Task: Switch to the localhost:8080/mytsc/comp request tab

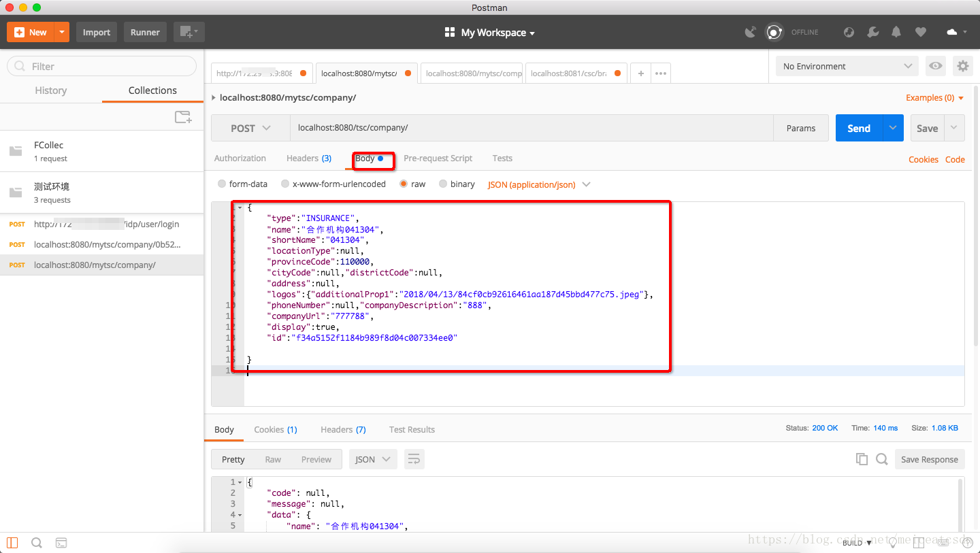Action: pos(472,73)
